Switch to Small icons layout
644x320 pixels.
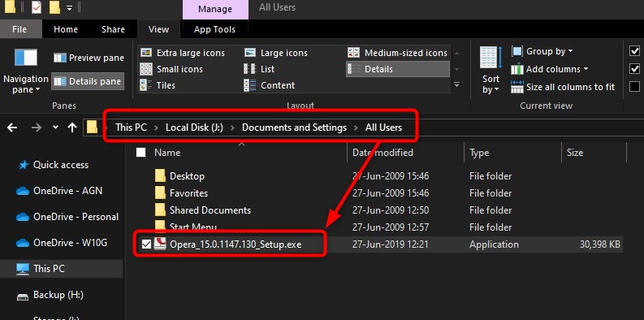pos(171,69)
